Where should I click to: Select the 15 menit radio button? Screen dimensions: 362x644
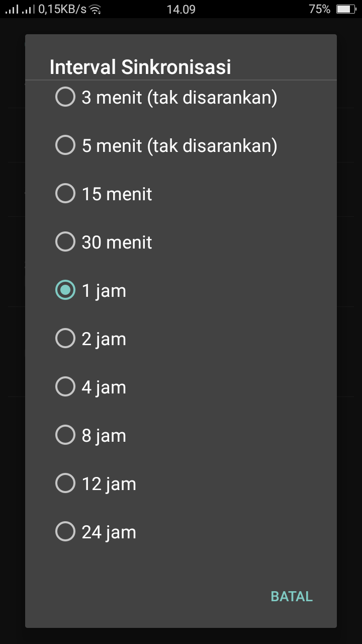(65, 193)
